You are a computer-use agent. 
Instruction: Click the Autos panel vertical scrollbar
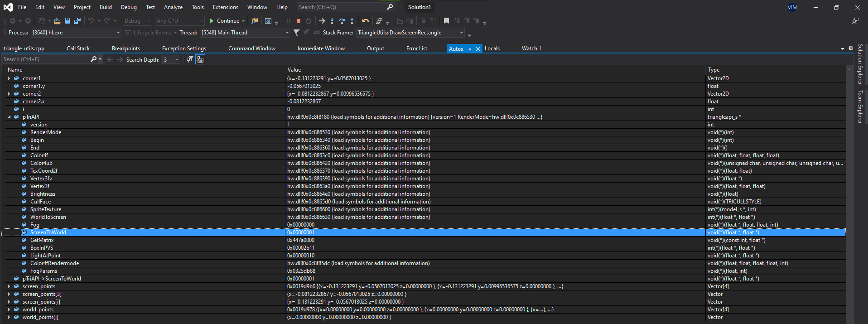pos(849,194)
